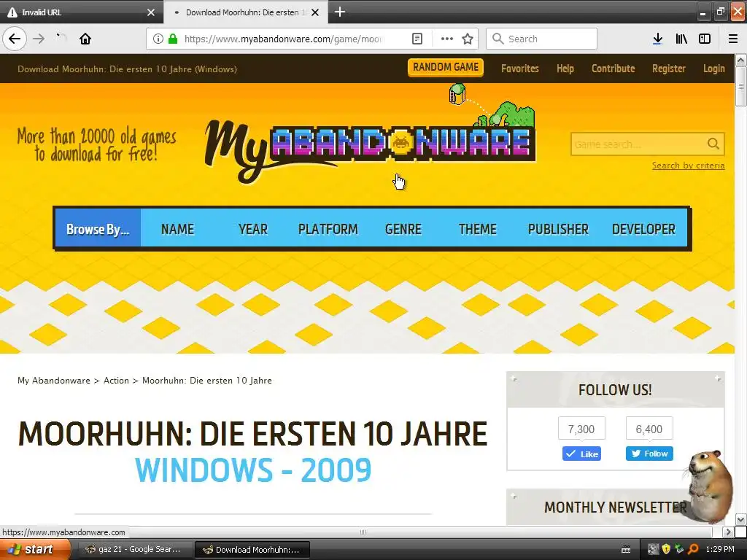Go to the Register page

(669, 69)
